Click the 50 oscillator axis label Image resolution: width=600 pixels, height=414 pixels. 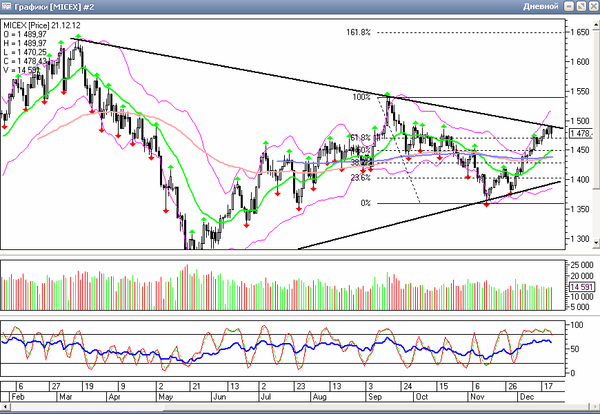(577, 349)
